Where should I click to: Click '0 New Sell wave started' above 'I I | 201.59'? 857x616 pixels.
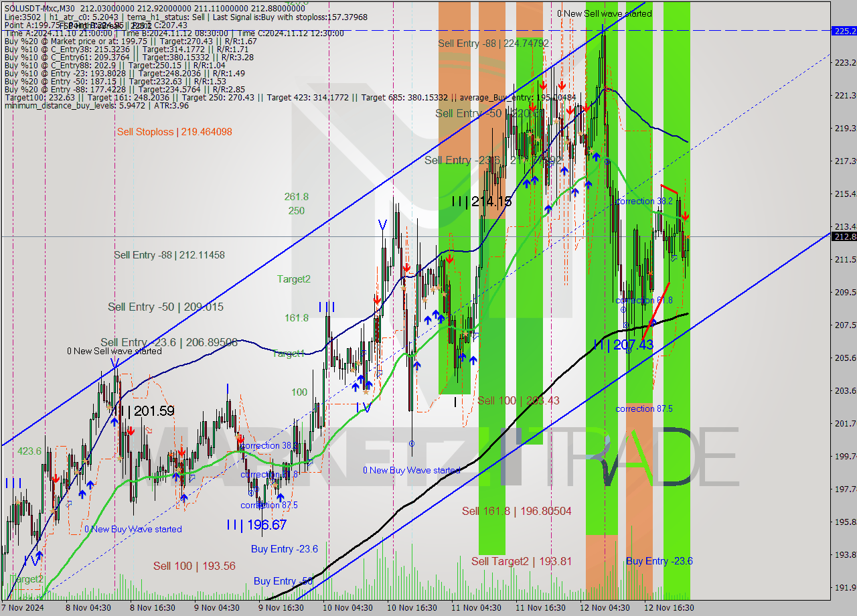point(114,351)
